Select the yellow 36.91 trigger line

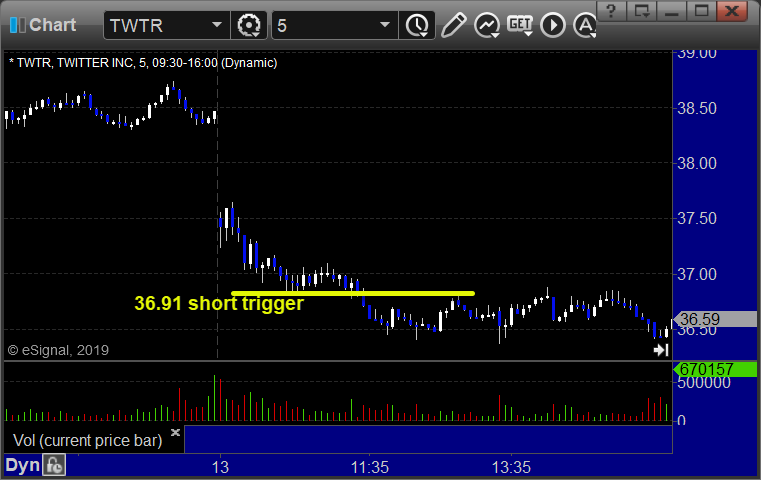click(x=353, y=293)
